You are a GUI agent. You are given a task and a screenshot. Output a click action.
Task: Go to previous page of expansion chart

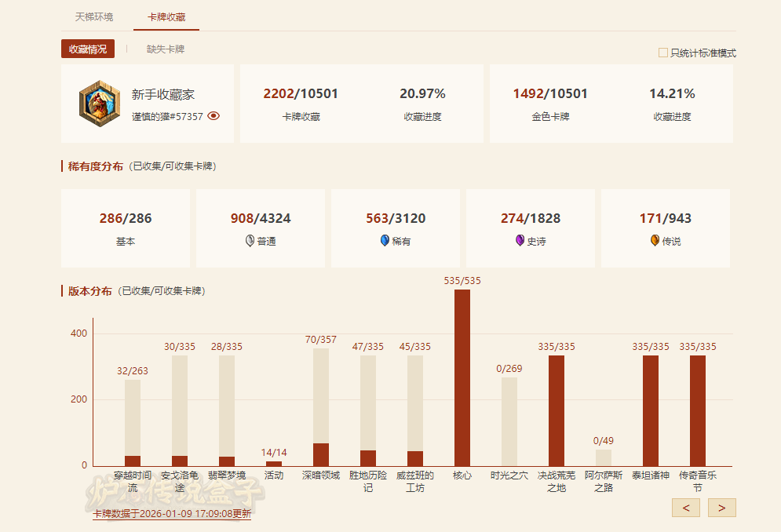coord(685,508)
